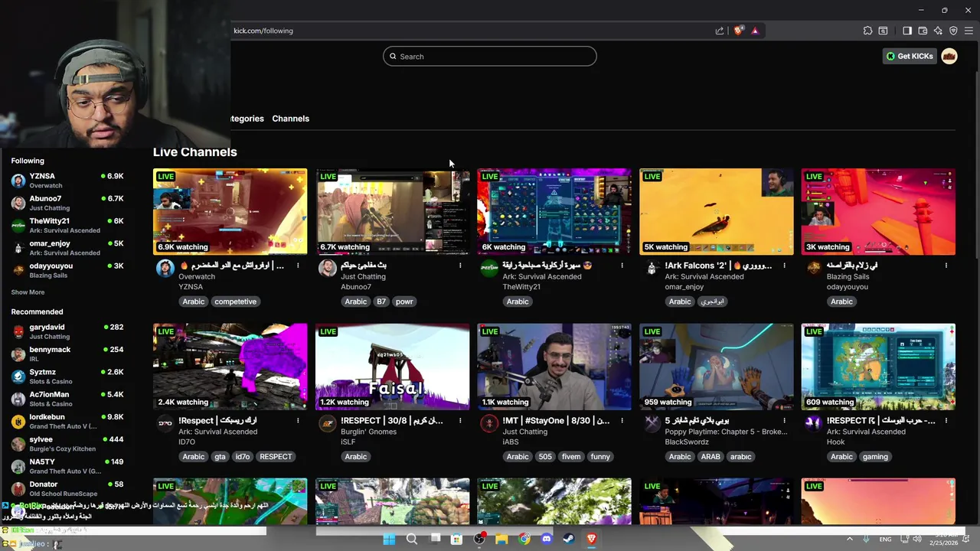980x551 pixels.
Task: Open the browser hamburger menu
Action: click(x=969, y=31)
